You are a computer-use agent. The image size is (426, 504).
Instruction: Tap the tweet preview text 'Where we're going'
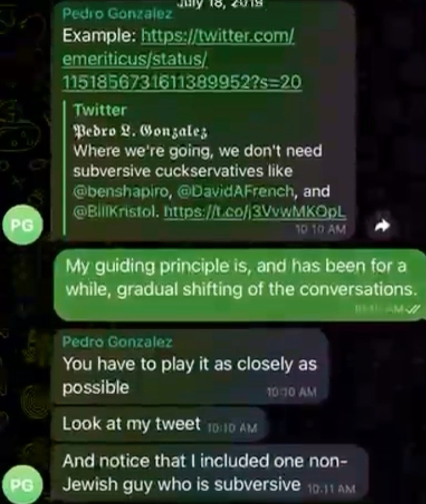point(198,151)
